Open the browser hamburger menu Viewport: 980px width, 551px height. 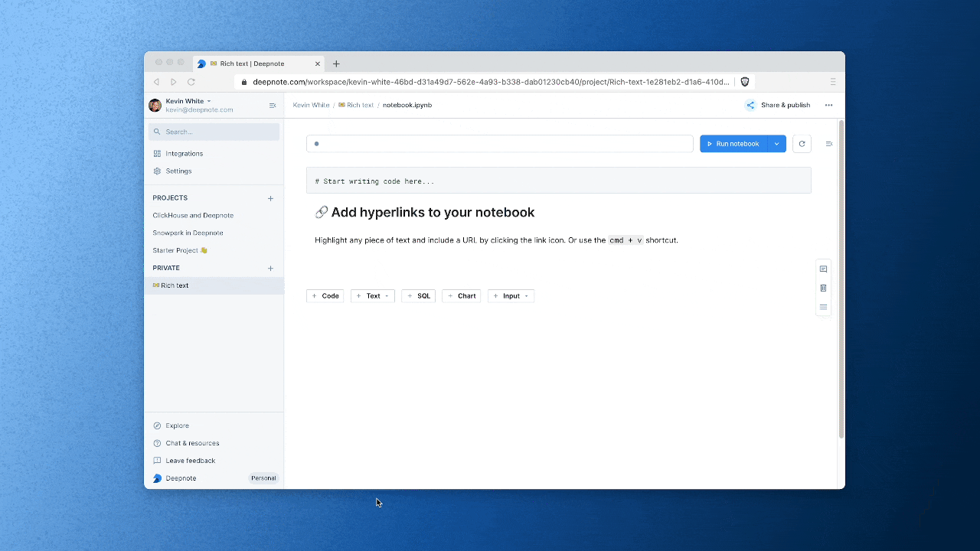tap(833, 82)
